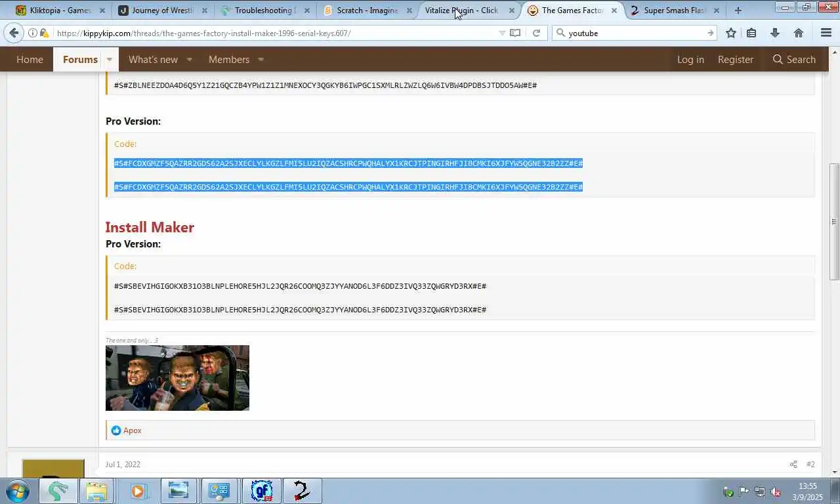Open the Firefox hamburger menu
The height and width of the screenshot is (504, 840).
[826, 33]
